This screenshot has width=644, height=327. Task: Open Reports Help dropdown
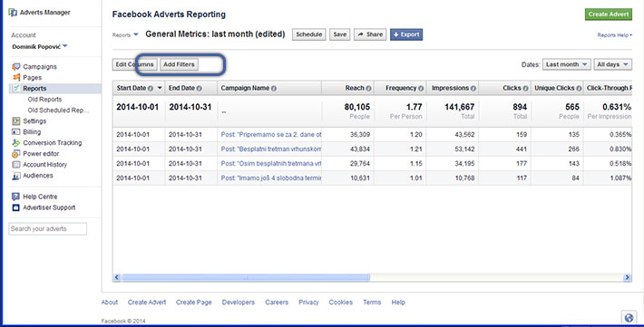pyautogui.click(x=615, y=35)
